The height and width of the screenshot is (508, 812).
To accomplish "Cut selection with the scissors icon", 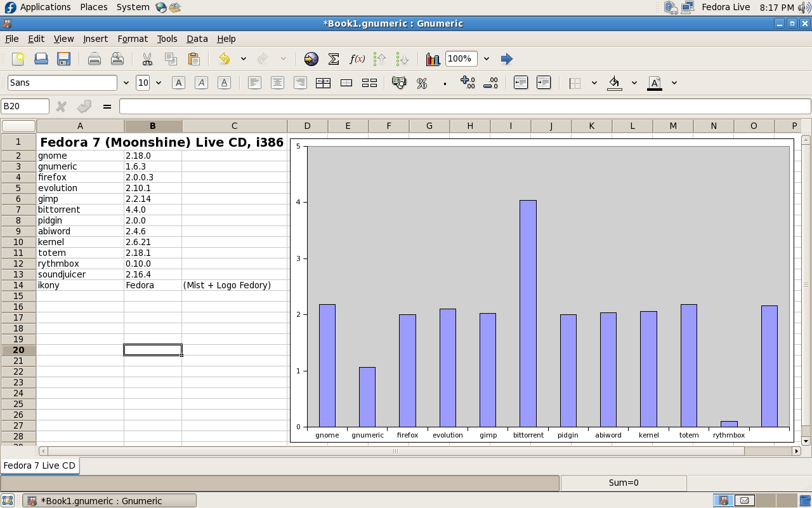I will pyautogui.click(x=147, y=59).
